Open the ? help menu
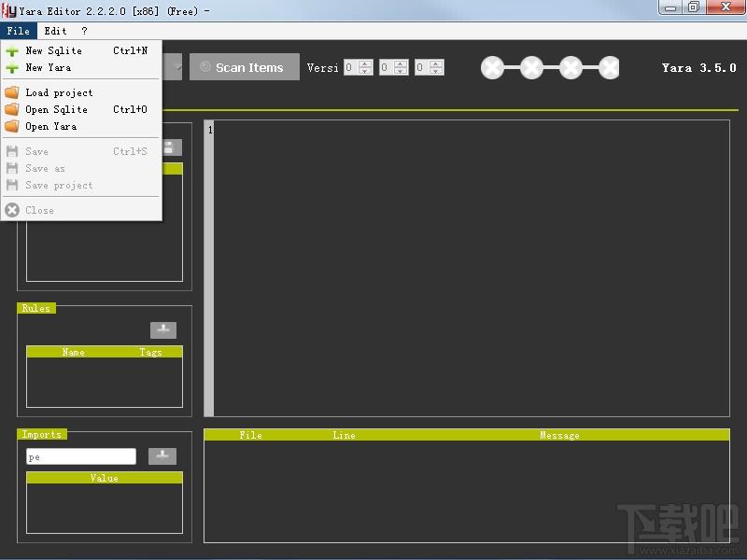Viewport: 747px width, 560px height. tap(84, 31)
